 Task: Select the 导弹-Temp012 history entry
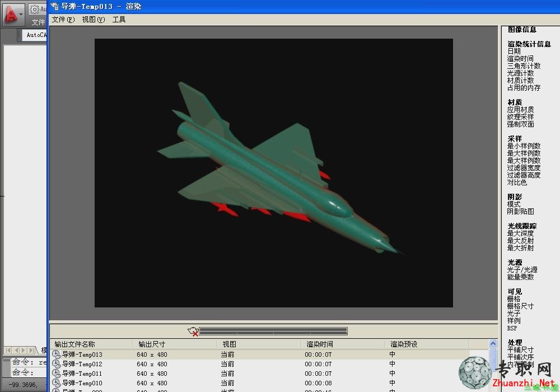click(x=82, y=364)
